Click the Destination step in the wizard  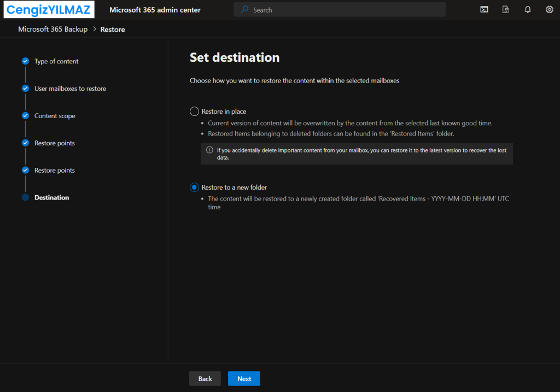(x=51, y=198)
